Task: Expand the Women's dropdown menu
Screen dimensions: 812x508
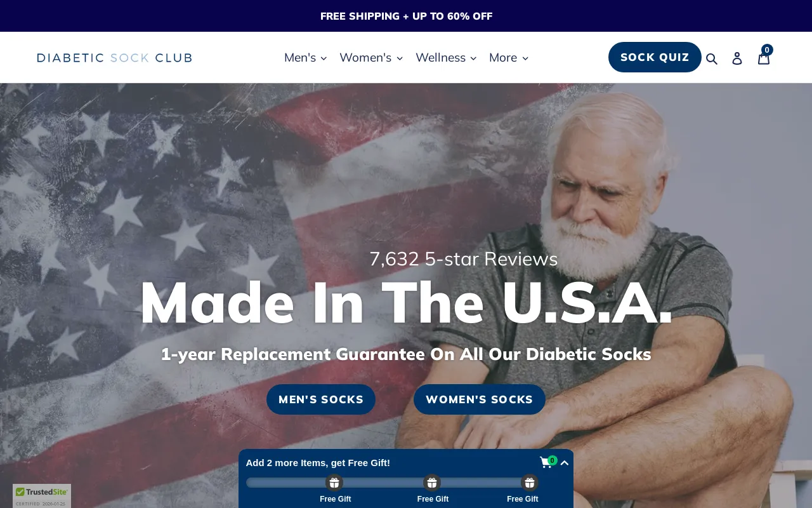Action: coord(371,58)
